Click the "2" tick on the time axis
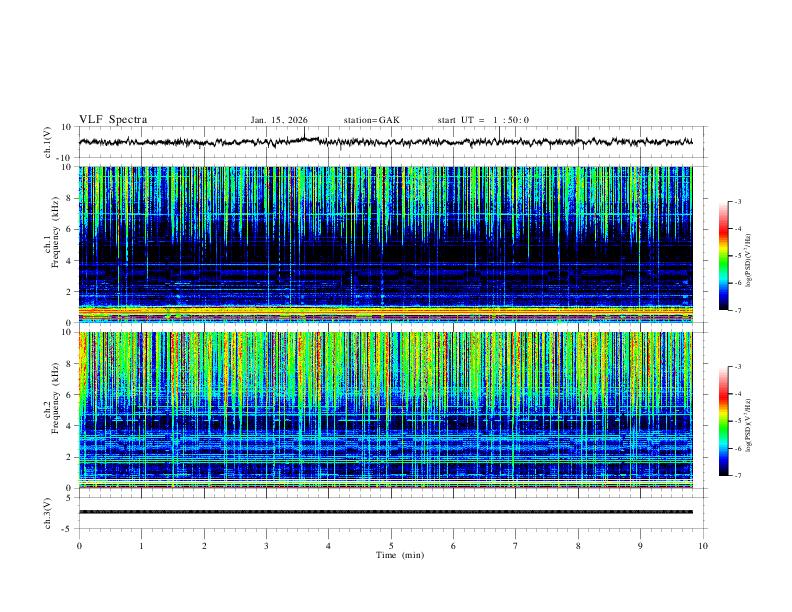 [204, 546]
